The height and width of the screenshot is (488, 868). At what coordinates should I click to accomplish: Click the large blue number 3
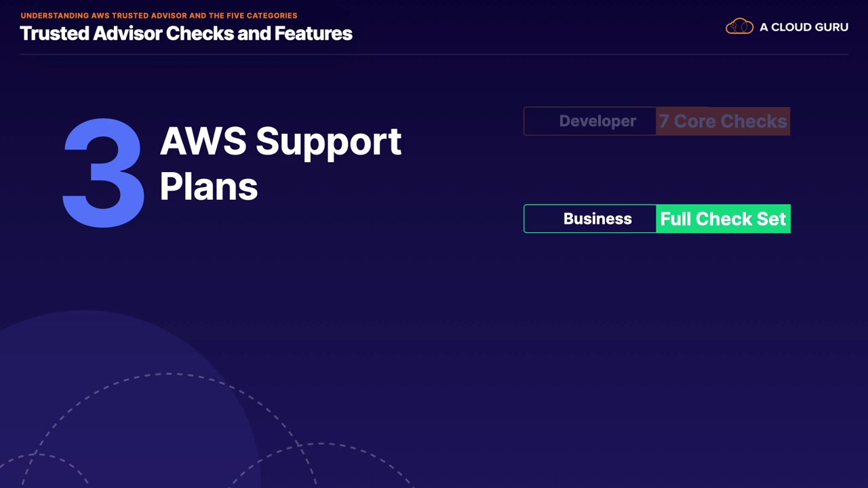point(103,172)
